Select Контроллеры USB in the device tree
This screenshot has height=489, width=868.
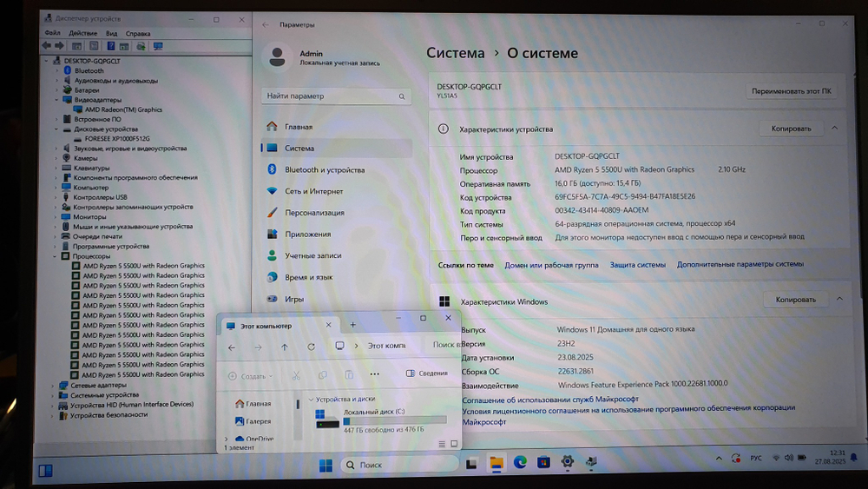coord(100,197)
